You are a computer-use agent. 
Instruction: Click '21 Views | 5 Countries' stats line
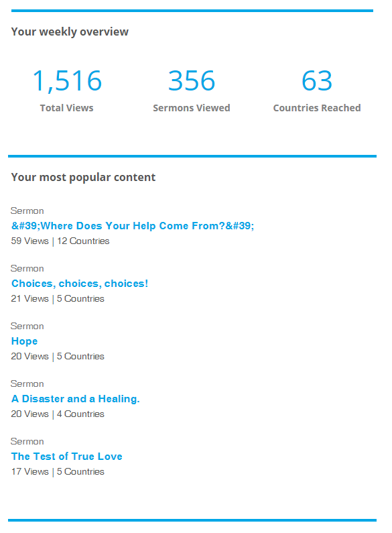(x=58, y=299)
